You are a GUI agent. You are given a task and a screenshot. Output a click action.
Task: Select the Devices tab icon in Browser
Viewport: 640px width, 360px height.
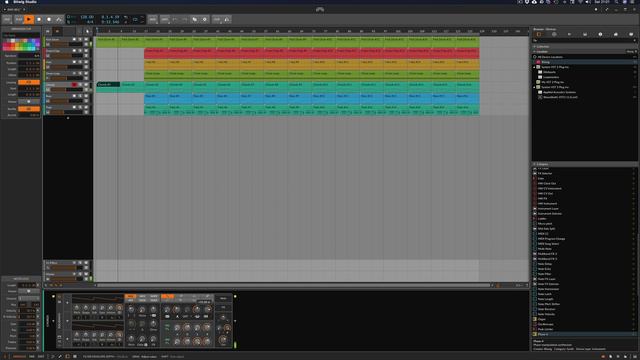[x=539, y=35]
